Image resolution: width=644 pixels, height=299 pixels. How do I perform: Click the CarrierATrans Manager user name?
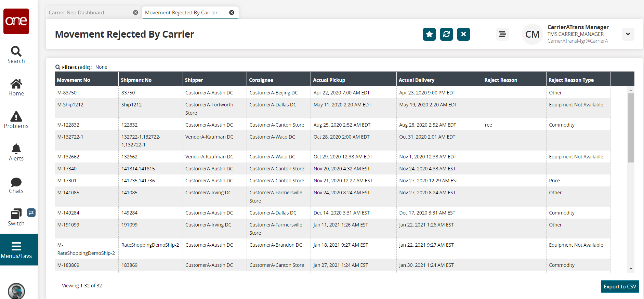tap(578, 27)
